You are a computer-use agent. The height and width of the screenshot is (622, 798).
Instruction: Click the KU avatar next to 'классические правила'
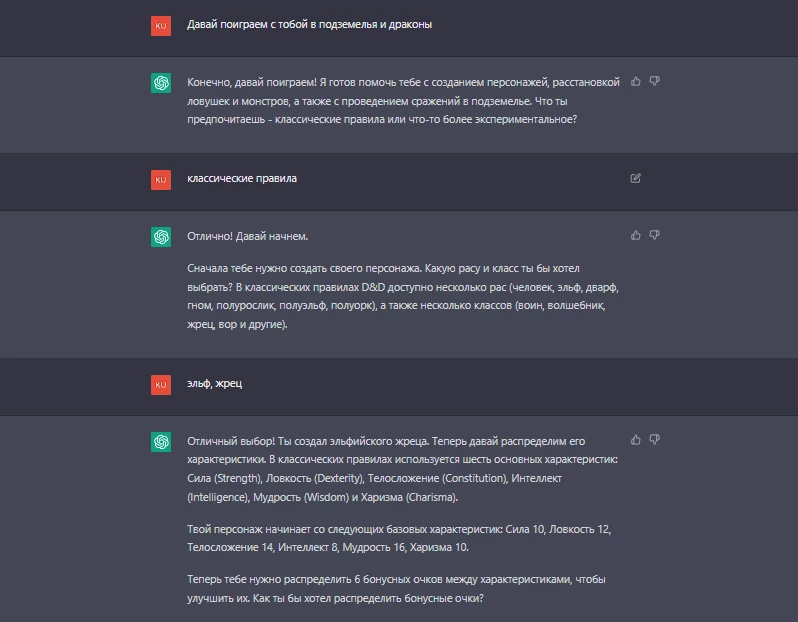pyautogui.click(x=161, y=180)
